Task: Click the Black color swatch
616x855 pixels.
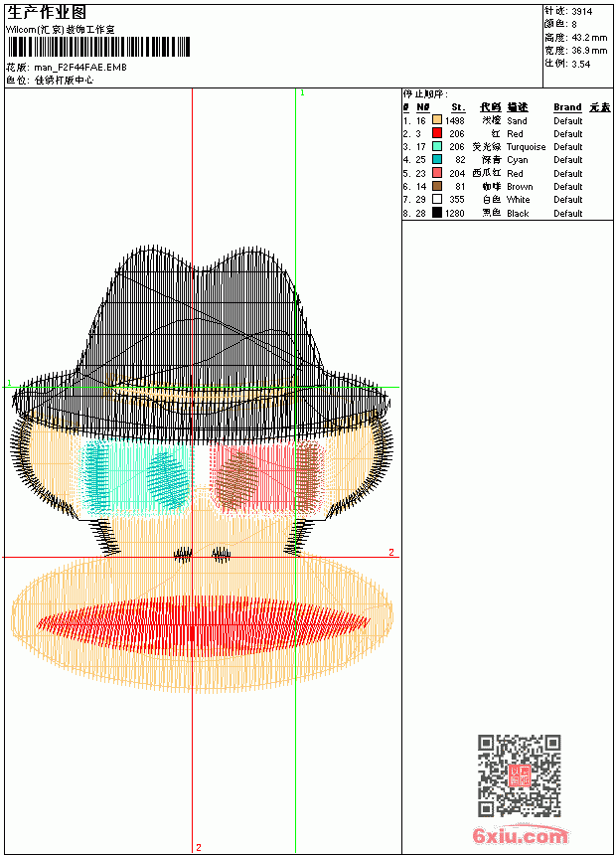Action: point(436,213)
